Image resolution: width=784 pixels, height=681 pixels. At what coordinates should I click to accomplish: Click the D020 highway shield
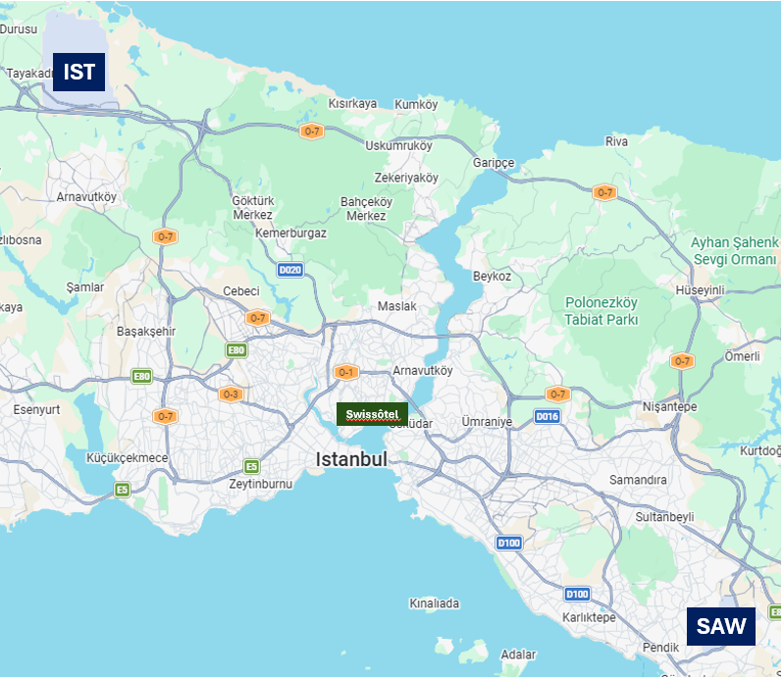click(x=289, y=270)
